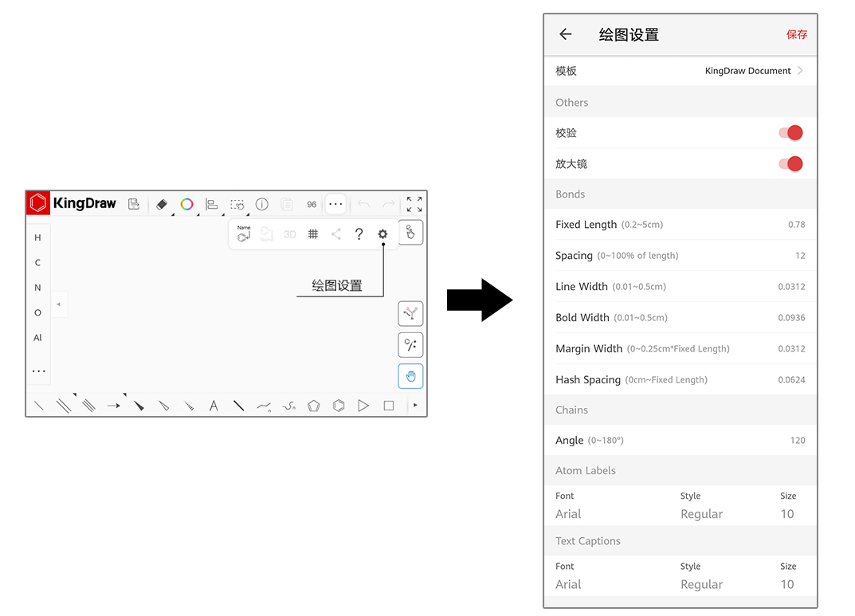Select the blue hand pan tool
Screen dimensions: 855x616
click(410, 376)
